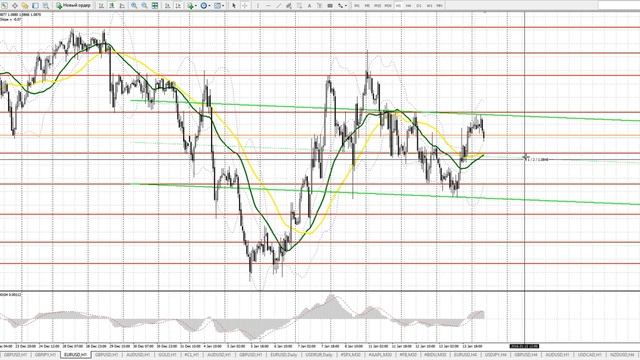Open the Profiles toolbar icon
The width and height of the screenshot is (640, 360).
click(15, 6)
